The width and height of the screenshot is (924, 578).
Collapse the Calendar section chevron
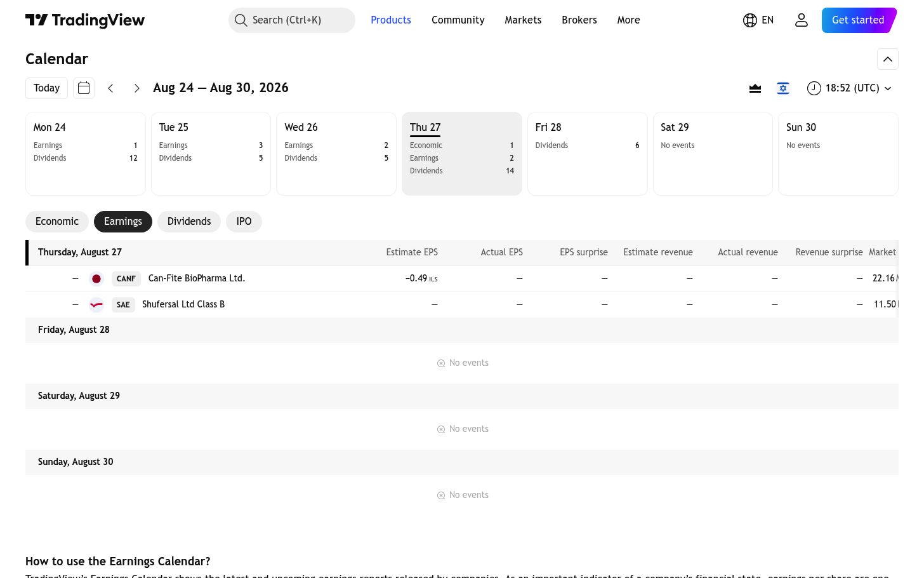(x=888, y=59)
